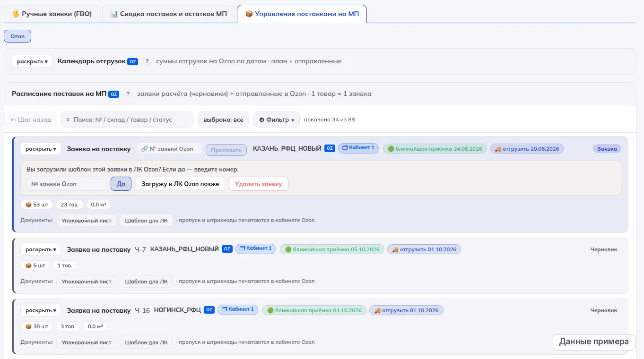This screenshot has width=644, height=359.
Task: Open Упаковочный лист for the 53 шт request
Action: 87,220
